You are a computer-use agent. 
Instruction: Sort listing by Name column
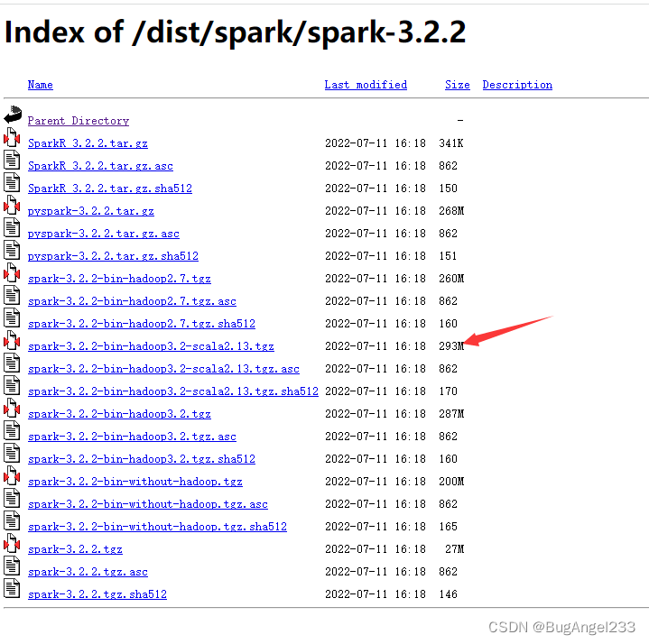[40, 85]
